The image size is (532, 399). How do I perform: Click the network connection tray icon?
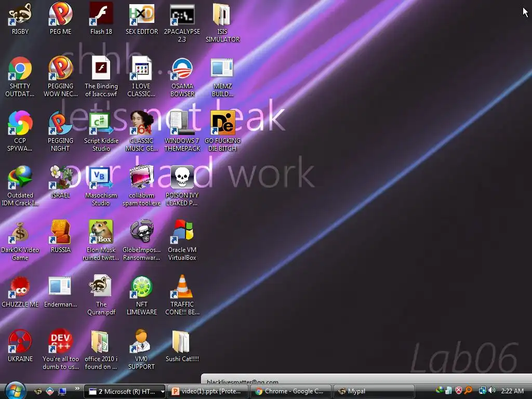482,391
